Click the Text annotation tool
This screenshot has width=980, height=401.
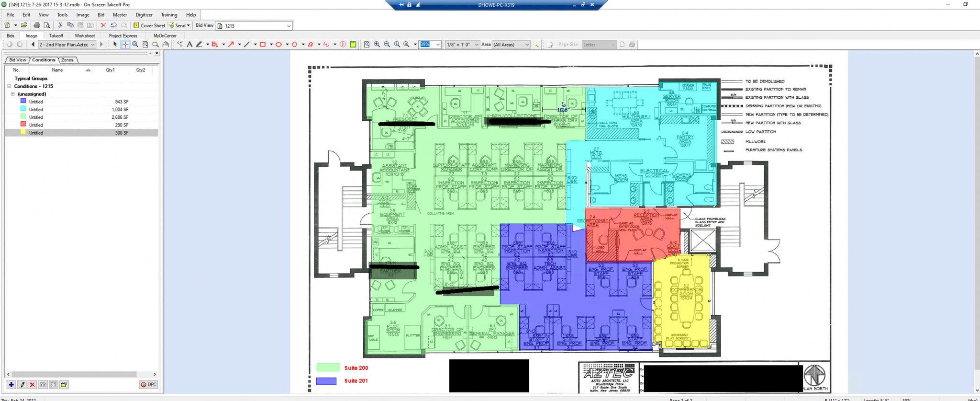pyautogui.click(x=189, y=45)
